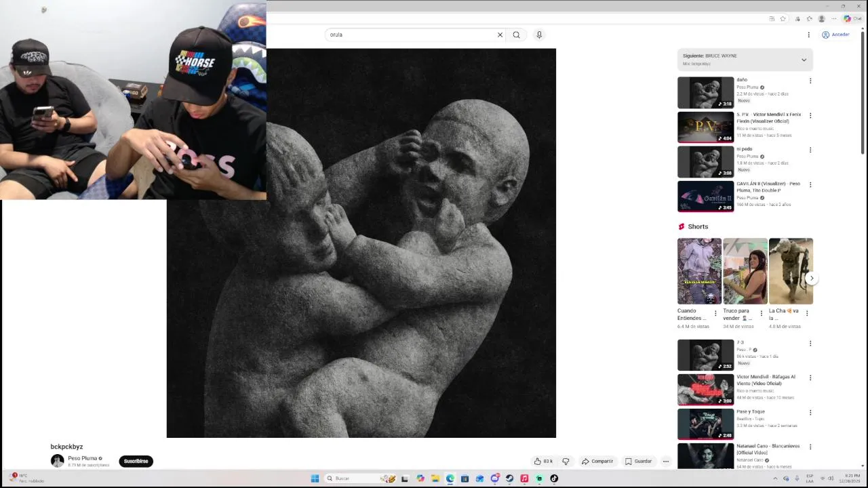The image size is (868, 488).
Task: Open Edge split screen icon in address bar
Action: click(x=772, y=19)
